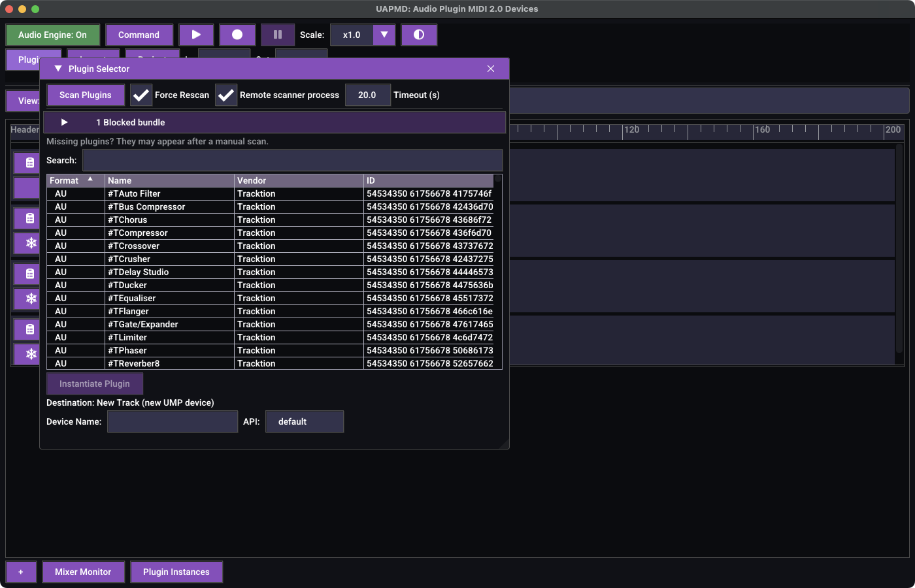Image resolution: width=915 pixels, height=588 pixels.
Task: Click the Scan Plugins button
Action: [86, 95]
